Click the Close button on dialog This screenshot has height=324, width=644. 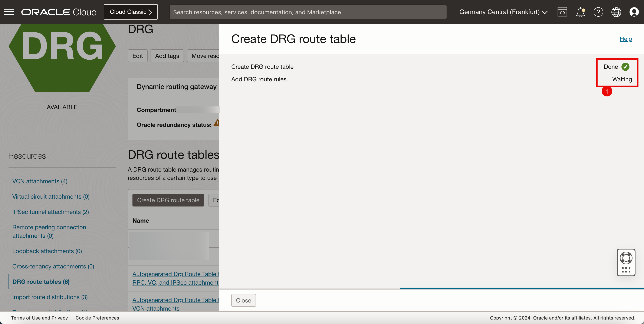[x=243, y=300]
